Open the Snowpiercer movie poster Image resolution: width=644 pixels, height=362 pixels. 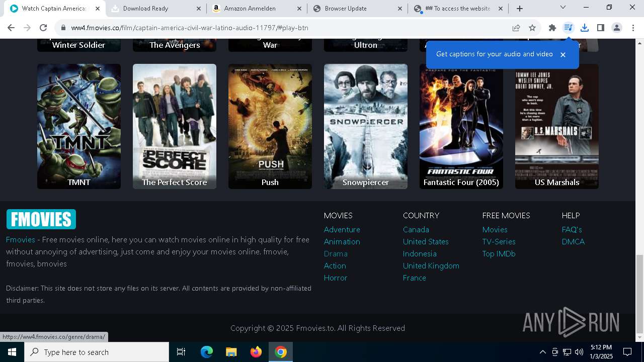[x=366, y=126]
